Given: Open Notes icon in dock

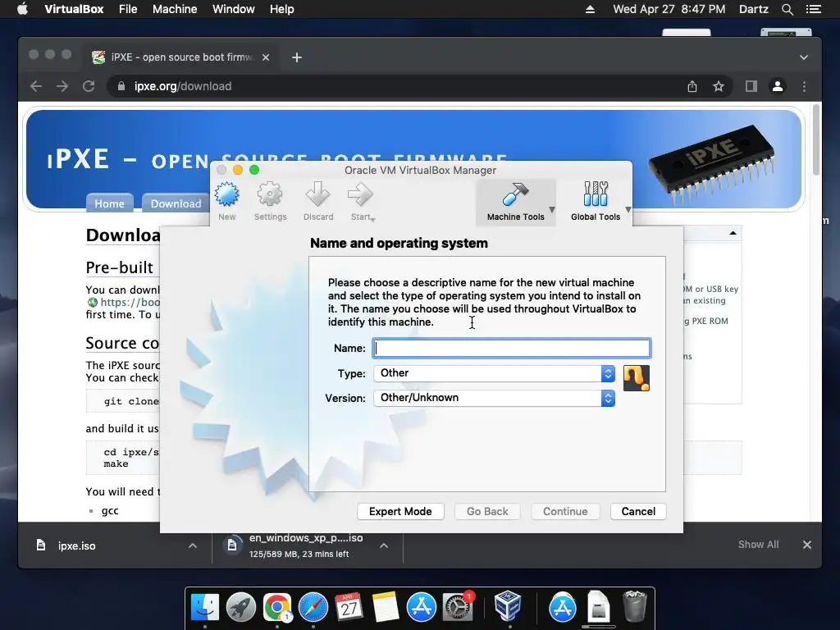Looking at the screenshot, I should tap(386, 607).
